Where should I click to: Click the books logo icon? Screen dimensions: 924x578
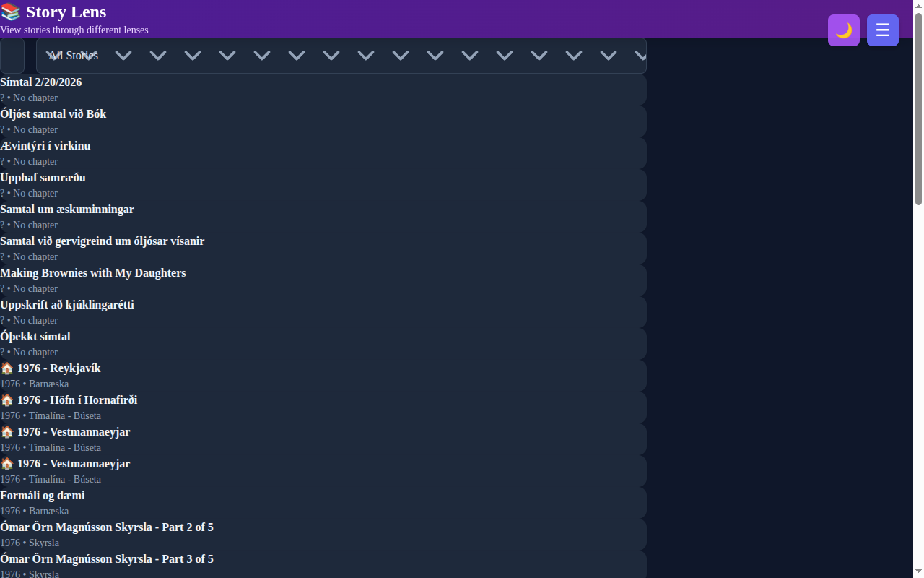click(x=10, y=12)
